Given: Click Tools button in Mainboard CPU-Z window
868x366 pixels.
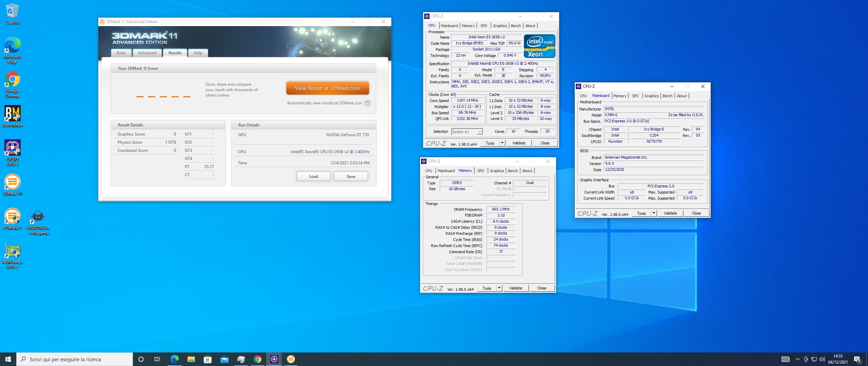Looking at the screenshot, I should tap(642, 213).
